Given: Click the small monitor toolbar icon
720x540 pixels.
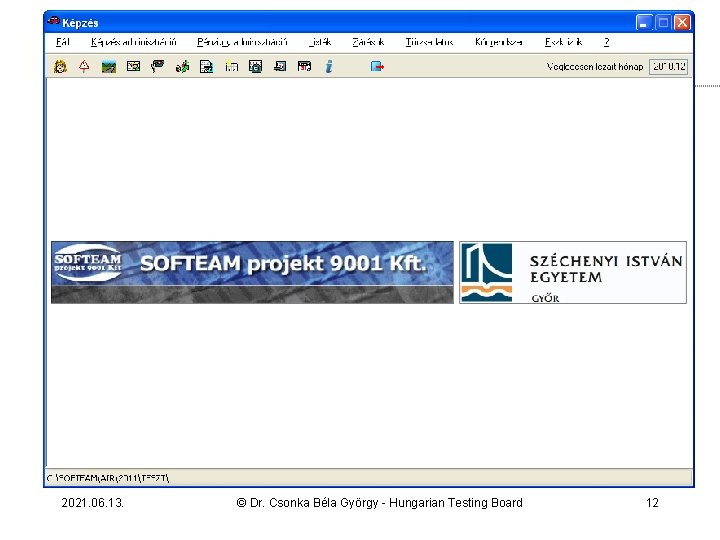Looking at the screenshot, I should [280, 67].
